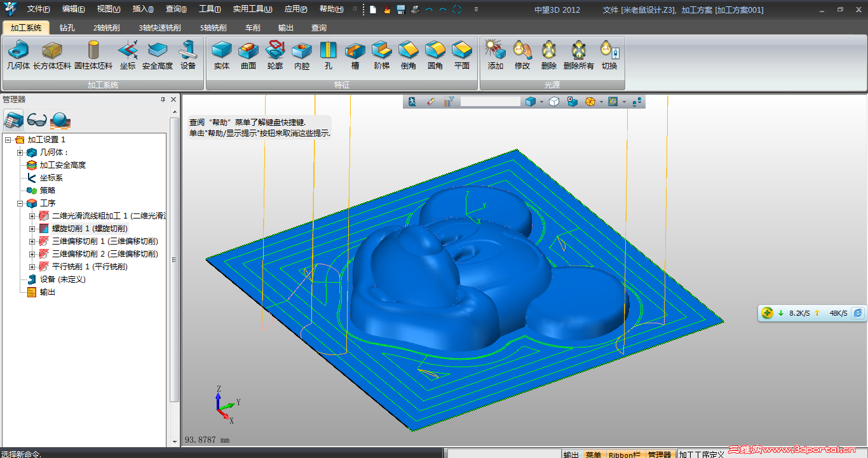Viewport: 868px width, 458px height.
Task: Expand the 几何体 tree node
Action: coord(20,152)
